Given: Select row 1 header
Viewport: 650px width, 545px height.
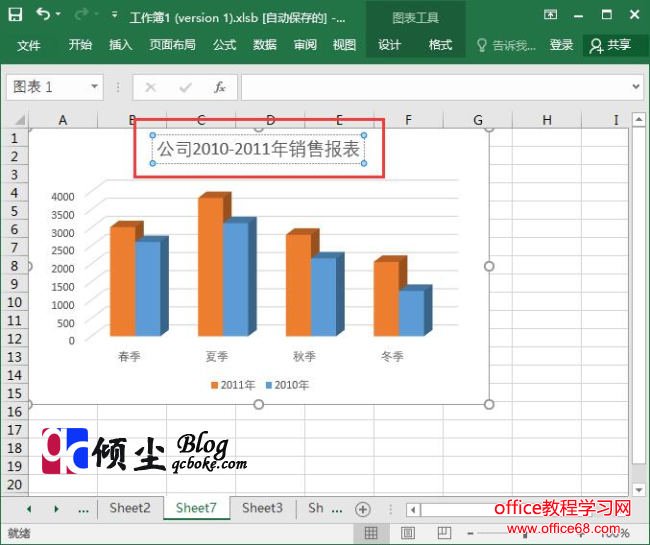Looking at the screenshot, I should coord(14,138).
